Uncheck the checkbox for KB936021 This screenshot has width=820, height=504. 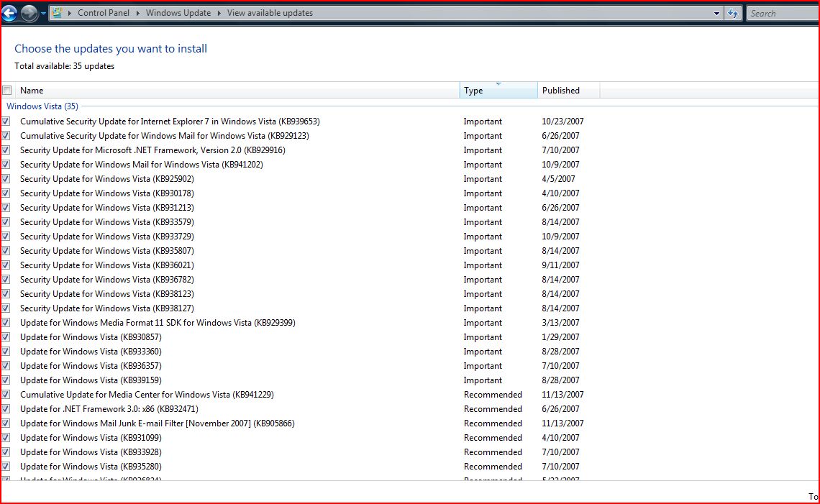[x=6, y=265]
